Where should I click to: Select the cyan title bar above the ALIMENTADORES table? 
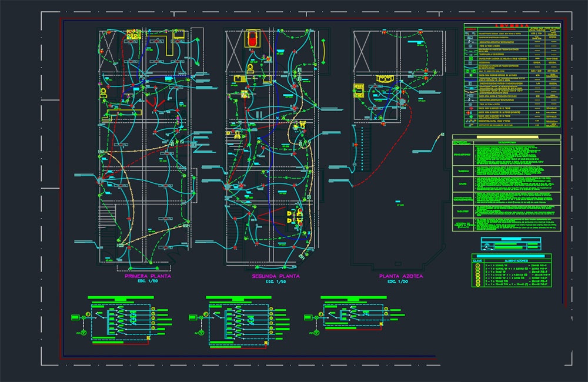512,256
